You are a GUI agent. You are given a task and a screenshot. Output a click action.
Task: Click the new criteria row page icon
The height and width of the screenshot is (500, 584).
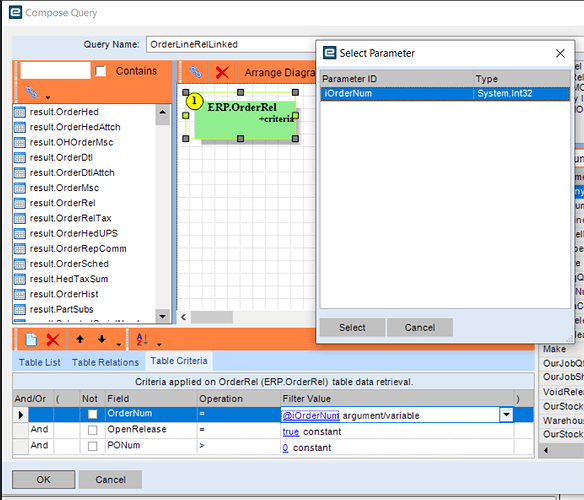pyautogui.click(x=31, y=339)
